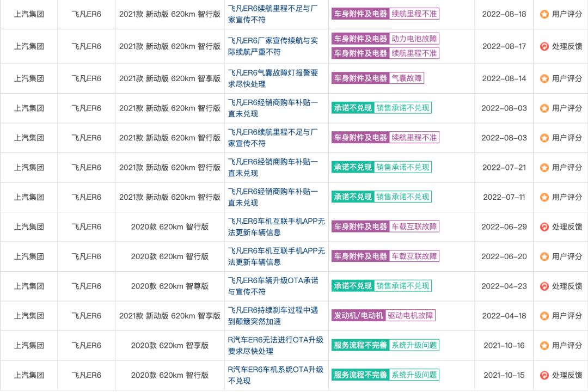
Task: Click the 气囊故障 tag
Action: click(x=407, y=78)
